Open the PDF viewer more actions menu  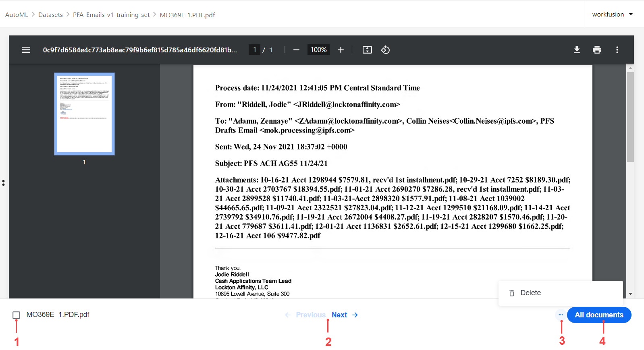(617, 50)
